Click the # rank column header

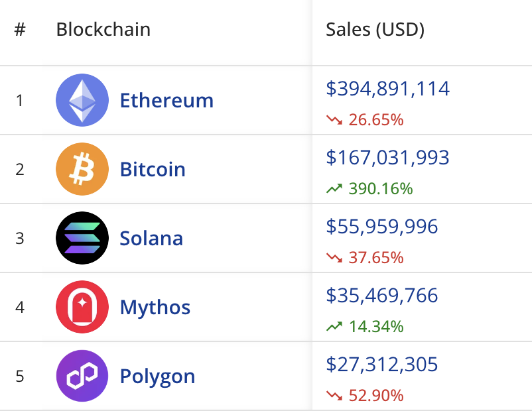(x=20, y=29)
